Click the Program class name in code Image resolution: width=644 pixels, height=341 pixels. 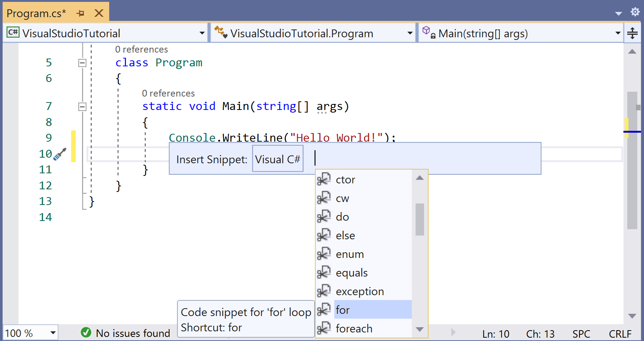click(179, 63)
